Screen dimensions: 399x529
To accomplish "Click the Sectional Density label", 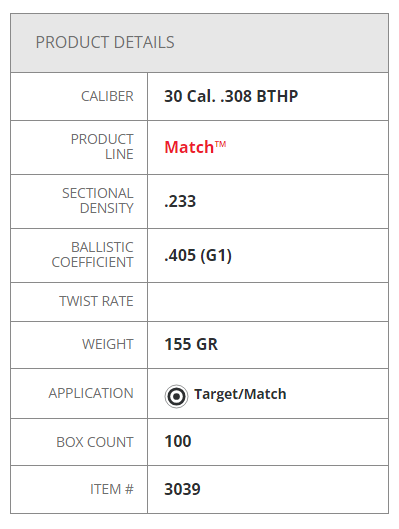I will coord(98,201).
